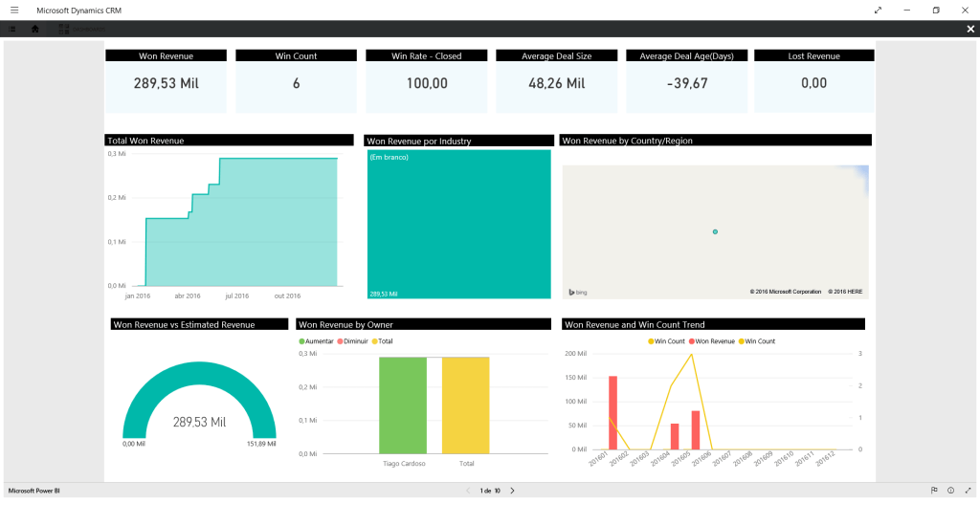Click the Win Rate - Closed card value 100,00
980x525 pixels.
[x=427, y=83]
